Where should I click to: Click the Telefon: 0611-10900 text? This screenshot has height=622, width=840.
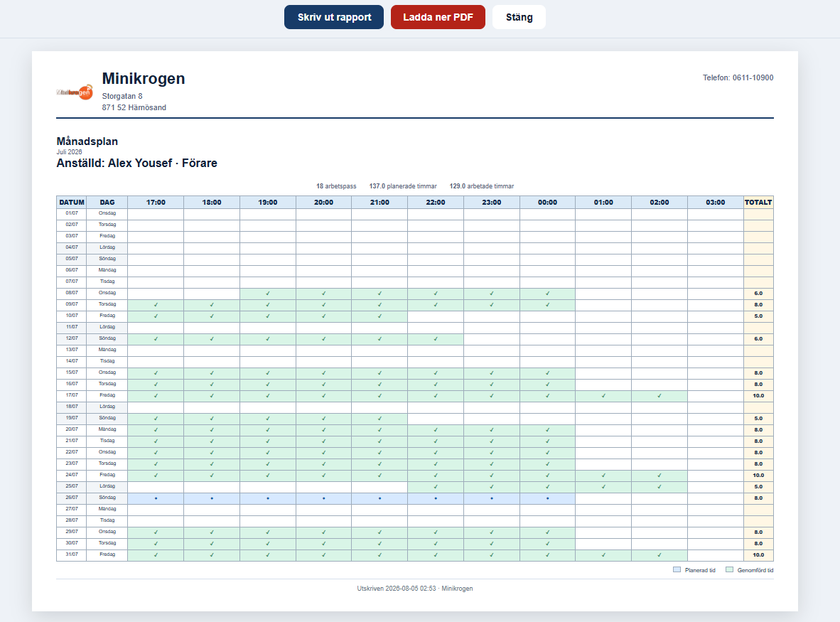(738, 77)
